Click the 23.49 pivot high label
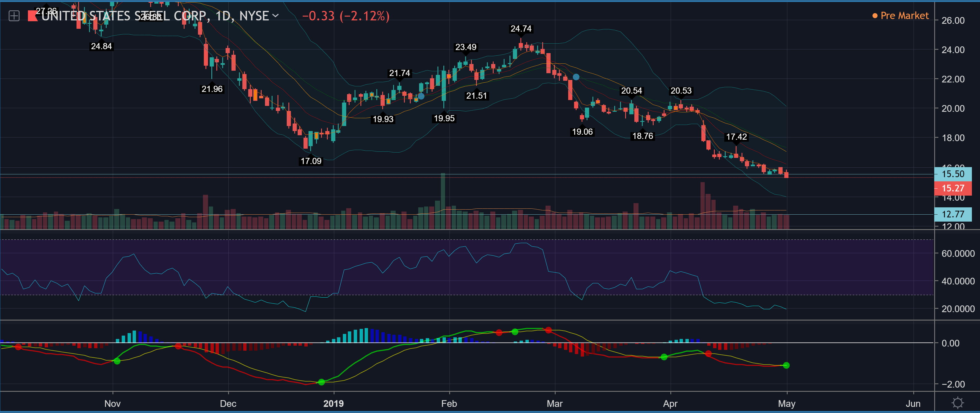The width and height of the screenshot is (980, 413). pyautogui.click(x=466, y=47)
